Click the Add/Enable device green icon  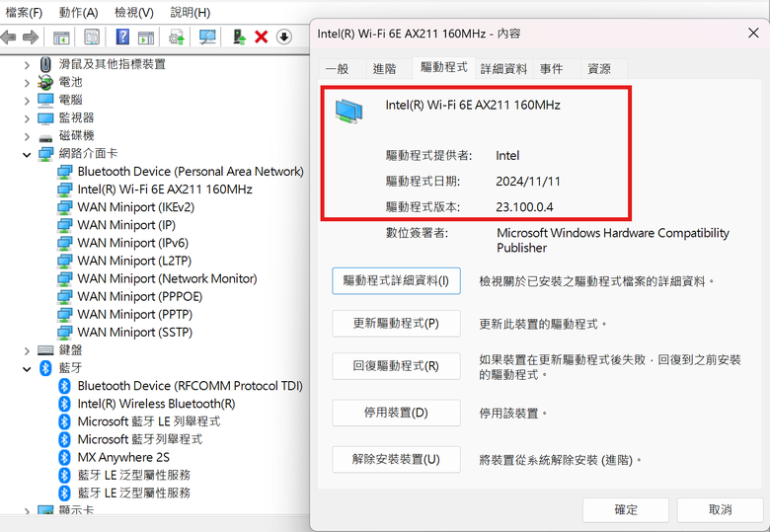click(x=239, y=37)
